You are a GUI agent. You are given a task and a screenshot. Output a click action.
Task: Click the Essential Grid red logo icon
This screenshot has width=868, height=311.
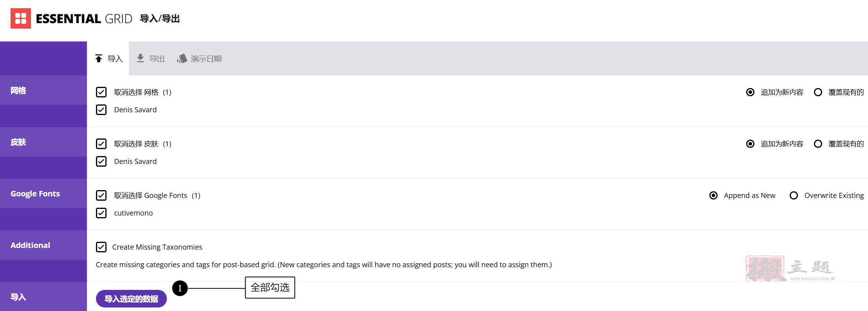[x=21, y=18]
